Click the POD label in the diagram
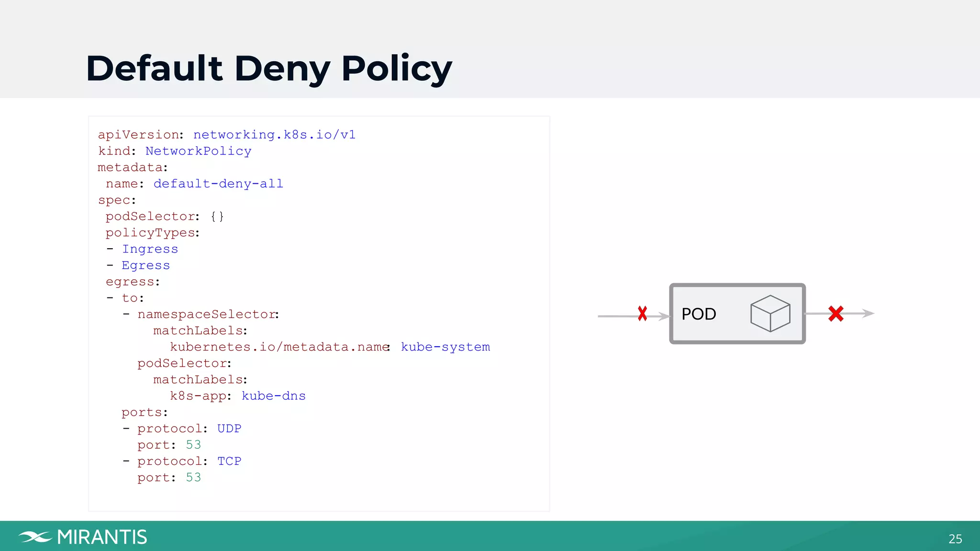The width and height of the screenshot is (980, 551). coord(699,314)
